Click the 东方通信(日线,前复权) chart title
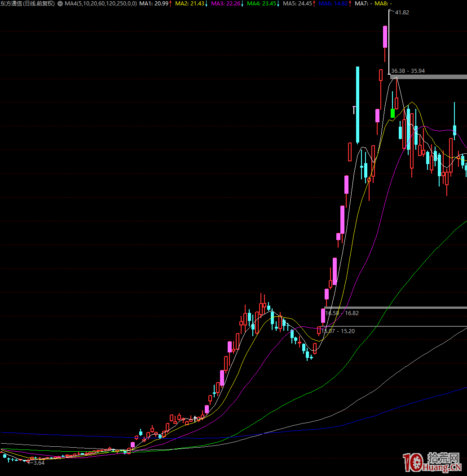 click(x=27, y=4)
